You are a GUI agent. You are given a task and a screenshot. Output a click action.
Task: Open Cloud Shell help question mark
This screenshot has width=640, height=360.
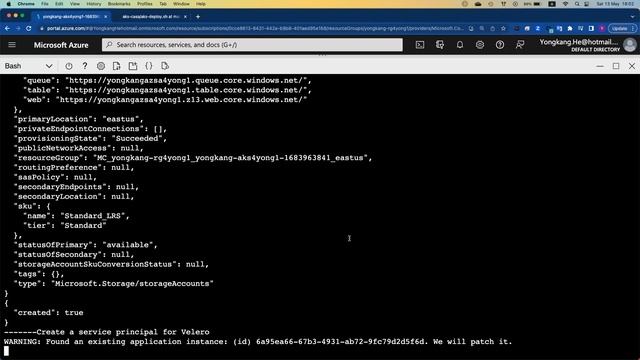[85, 66]
